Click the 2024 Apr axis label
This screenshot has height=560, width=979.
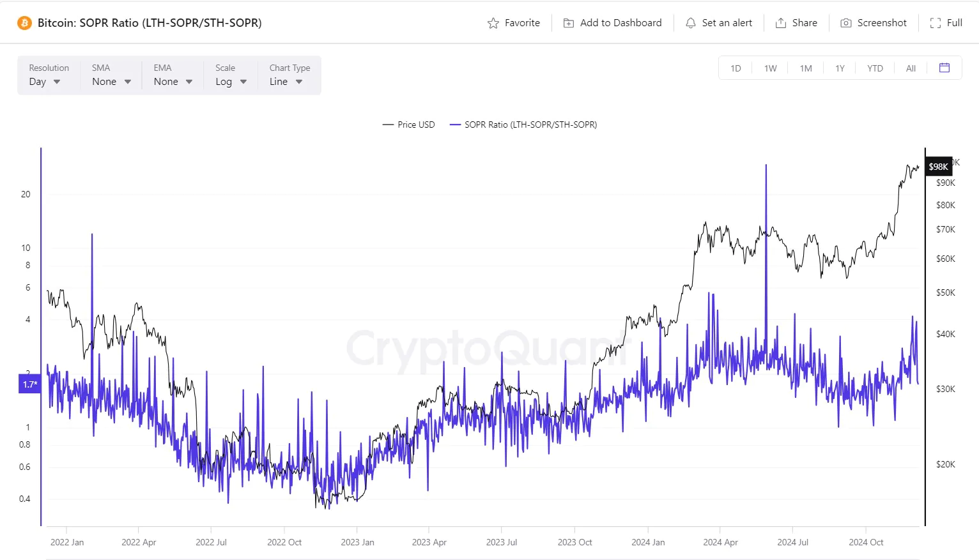tap(720, 542)
